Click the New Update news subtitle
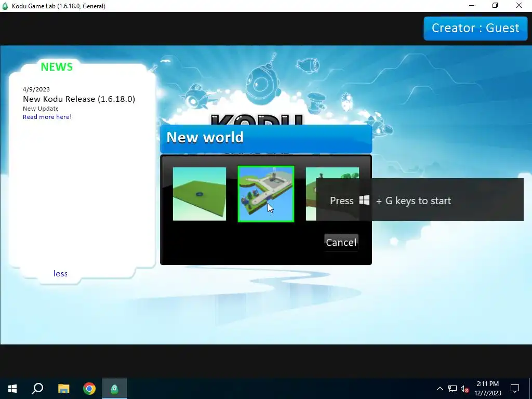532x399 pixels. [x=41, y=109]
